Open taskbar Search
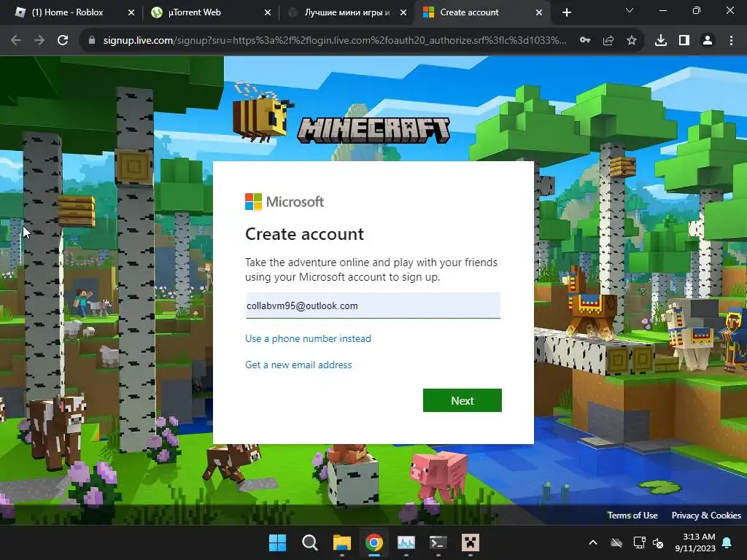This screenshot has width=747, height=560. click(309, 542)
